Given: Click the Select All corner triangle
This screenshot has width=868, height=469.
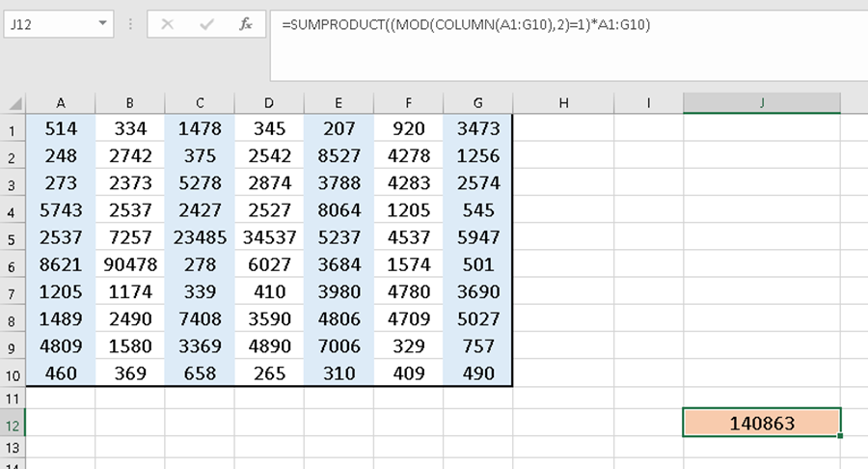Looking at the screenshot, I should point(13,103).
